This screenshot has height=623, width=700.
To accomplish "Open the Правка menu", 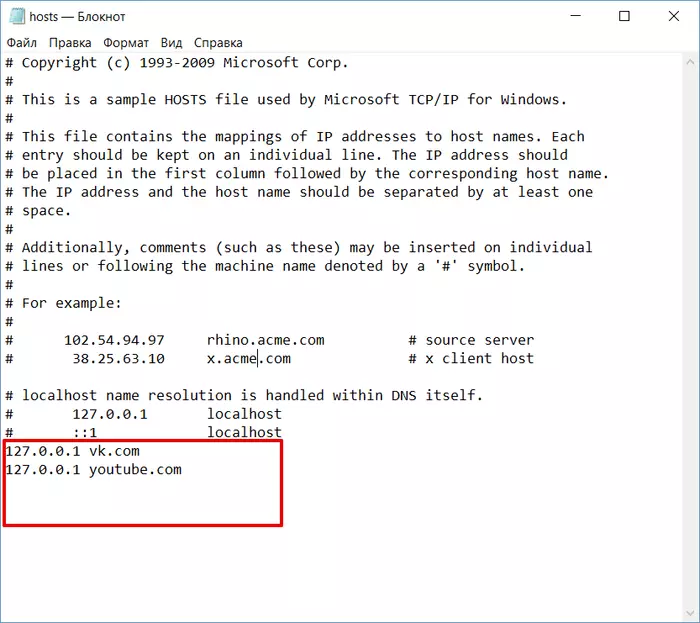I will [70, 43].
